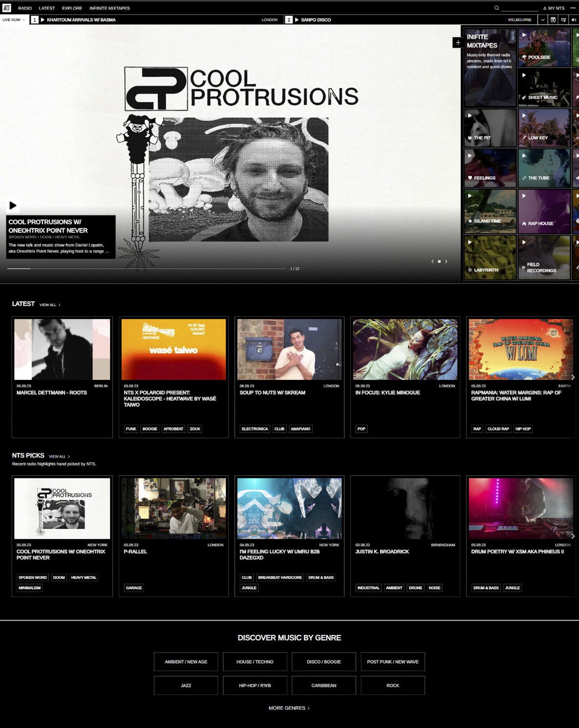Open Drum Poetry w/ XSM episode title

pyautogui.click(x=517, y=552)
